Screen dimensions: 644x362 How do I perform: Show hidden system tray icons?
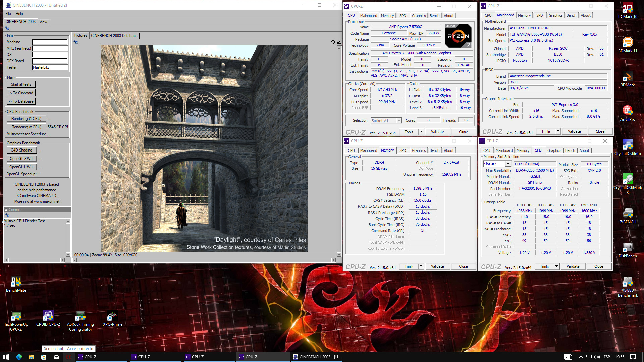[581, 357]
